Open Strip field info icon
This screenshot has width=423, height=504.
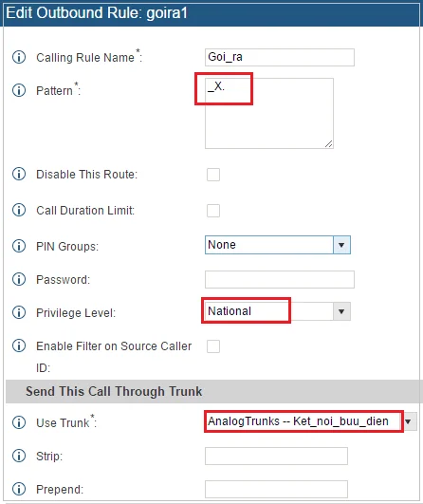pyautogui.click(x=19, y=456)
